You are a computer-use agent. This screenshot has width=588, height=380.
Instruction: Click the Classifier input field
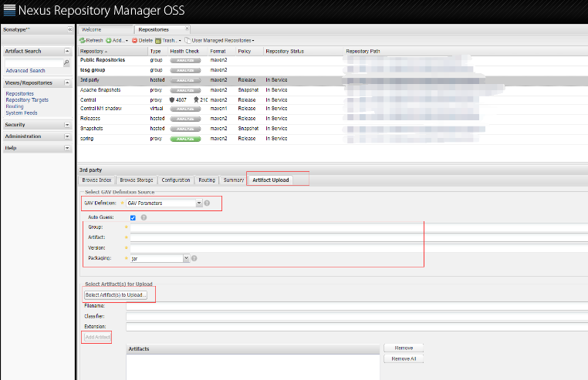point(357,317)
